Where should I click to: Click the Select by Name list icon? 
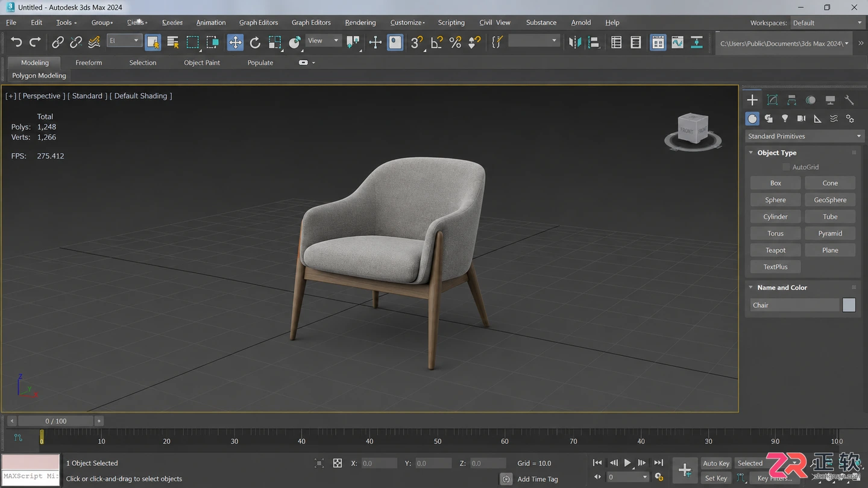(x=172, y=42)
